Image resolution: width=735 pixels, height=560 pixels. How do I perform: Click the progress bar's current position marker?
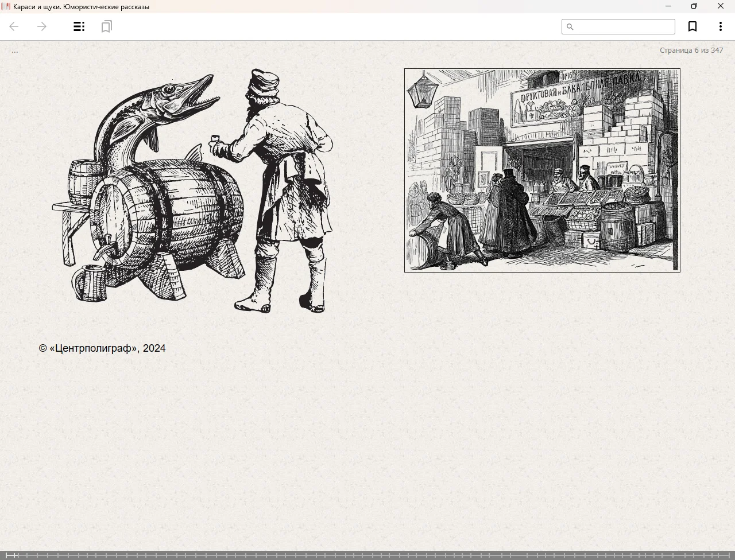click(x=16, y=555)
